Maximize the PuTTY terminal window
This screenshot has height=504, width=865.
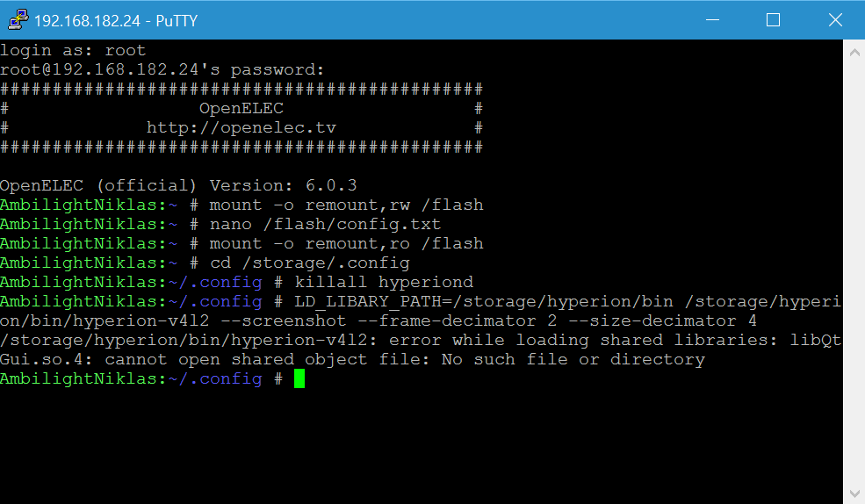click(x=773, y=20)
